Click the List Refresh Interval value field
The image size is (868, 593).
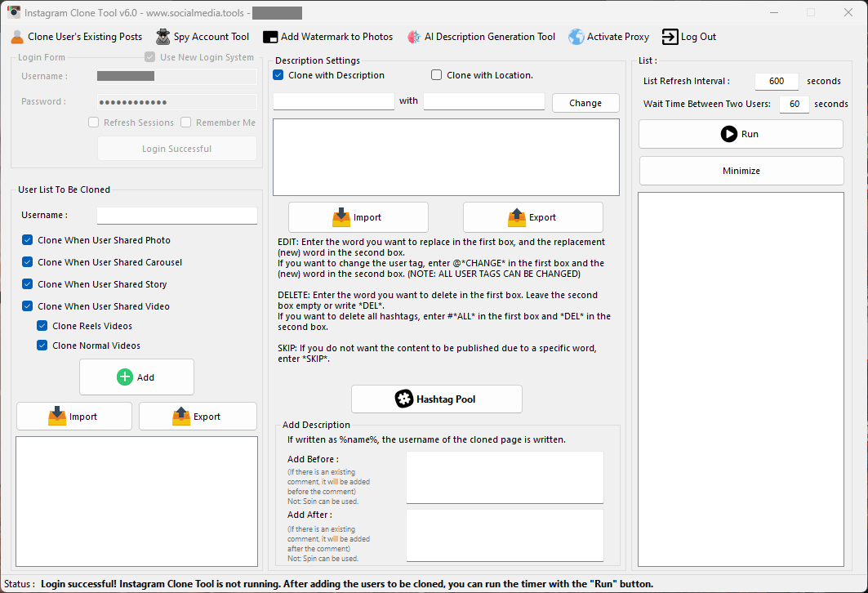(x=777, y=81)
